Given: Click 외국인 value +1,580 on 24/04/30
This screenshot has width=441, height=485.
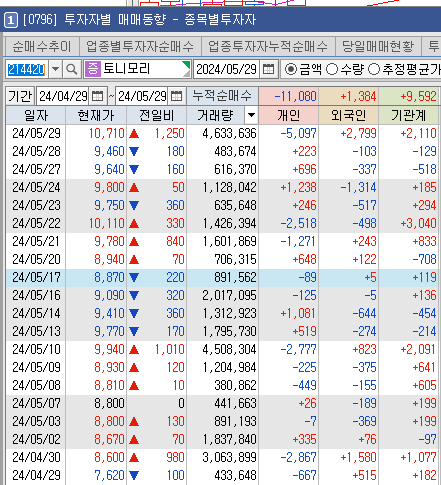Looking at the screenshot, I should pyautogui.click(x=358, y=457).
